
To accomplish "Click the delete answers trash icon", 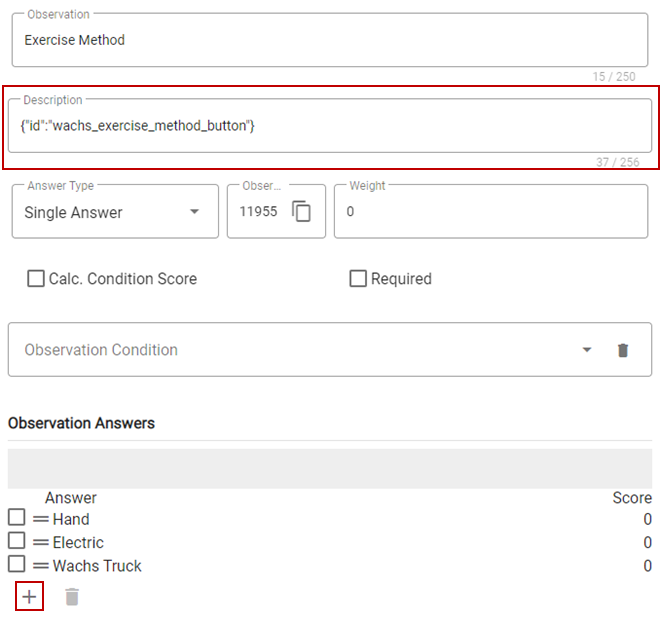I will (x=72, y=597).
